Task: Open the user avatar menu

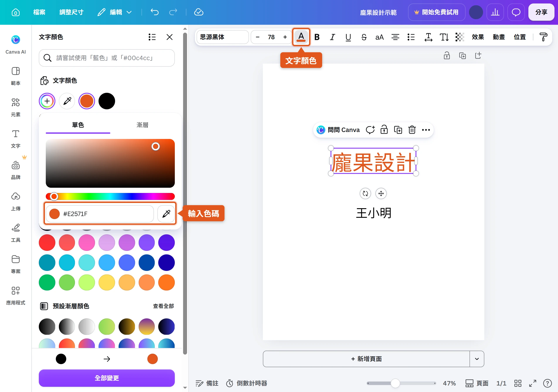Action: 476,12
